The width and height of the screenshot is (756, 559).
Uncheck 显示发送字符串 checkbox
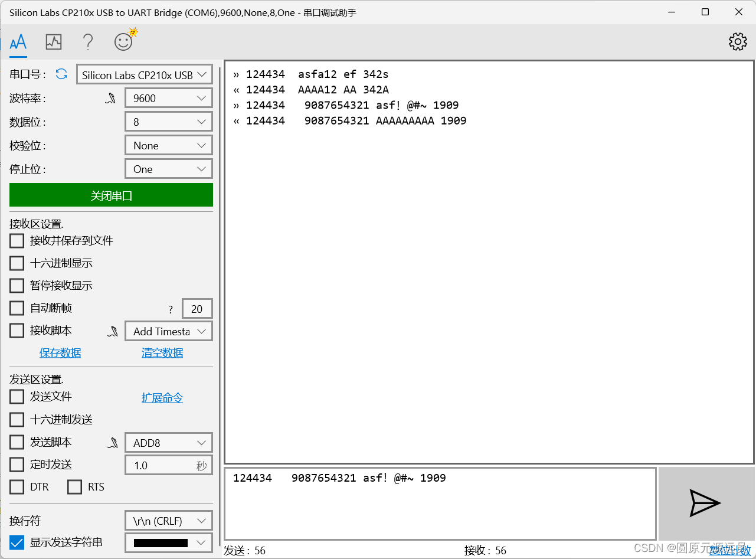[x=17, y=542]
